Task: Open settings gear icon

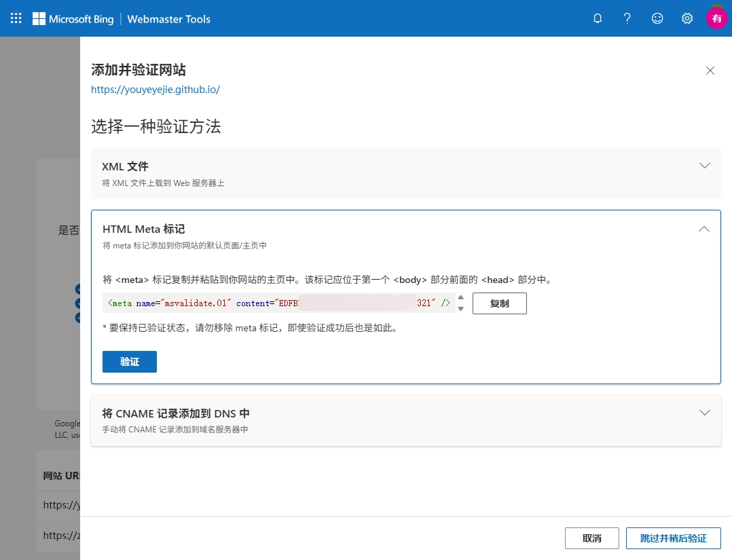Action: point(687,18)
